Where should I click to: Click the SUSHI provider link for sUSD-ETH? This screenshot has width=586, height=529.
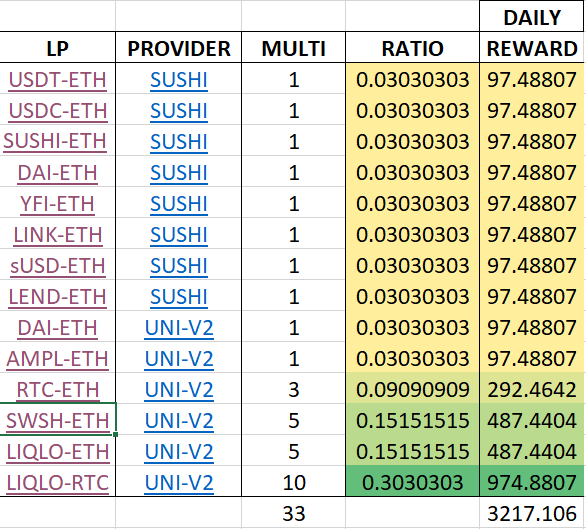click(179, 266)
